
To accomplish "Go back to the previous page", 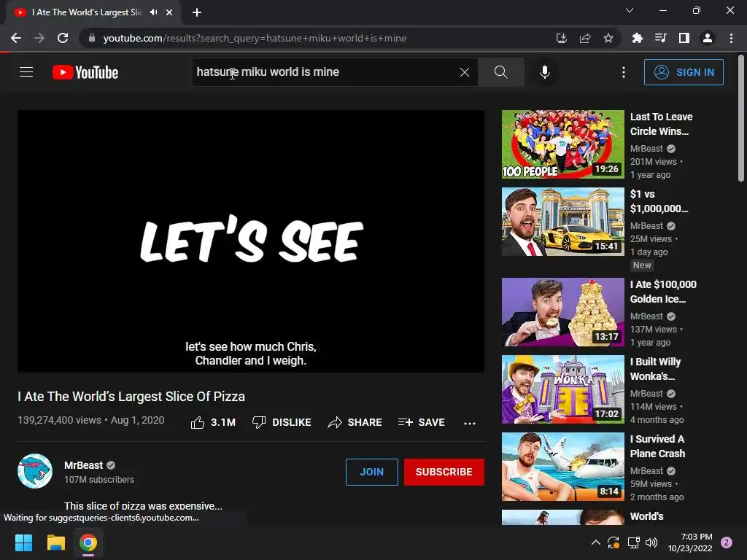I will coord(16,38).
